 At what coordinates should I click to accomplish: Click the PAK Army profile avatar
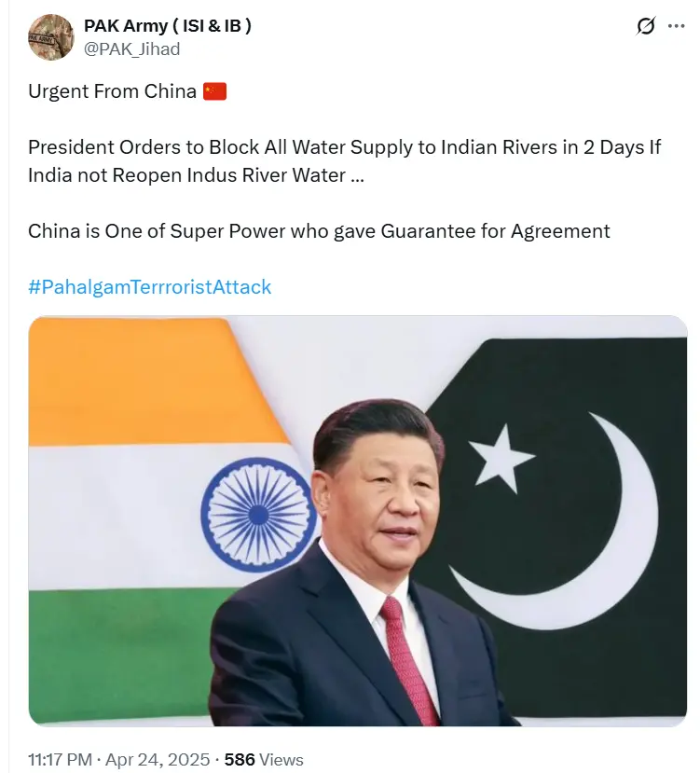[x=50, y=37]
